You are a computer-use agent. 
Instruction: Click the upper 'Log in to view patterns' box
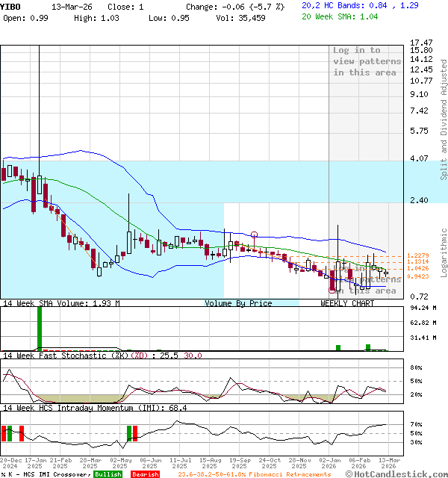(366, 61)
